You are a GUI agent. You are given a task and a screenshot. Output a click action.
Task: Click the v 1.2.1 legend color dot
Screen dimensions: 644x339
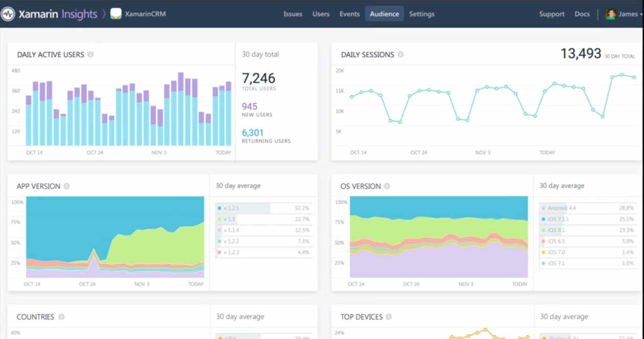(x=219, y=208)
